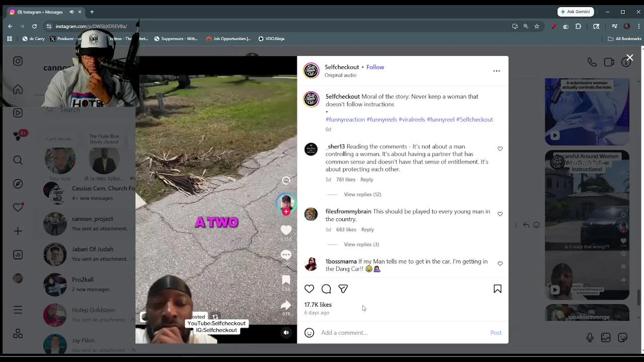Reply to _sher13's comment

tap(367, 179)
